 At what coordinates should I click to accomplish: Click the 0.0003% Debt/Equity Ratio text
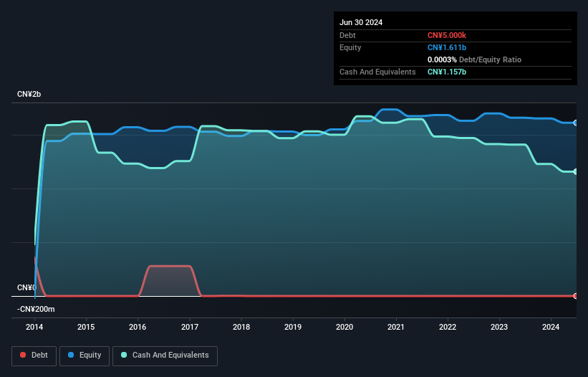[x=474, y=59]
